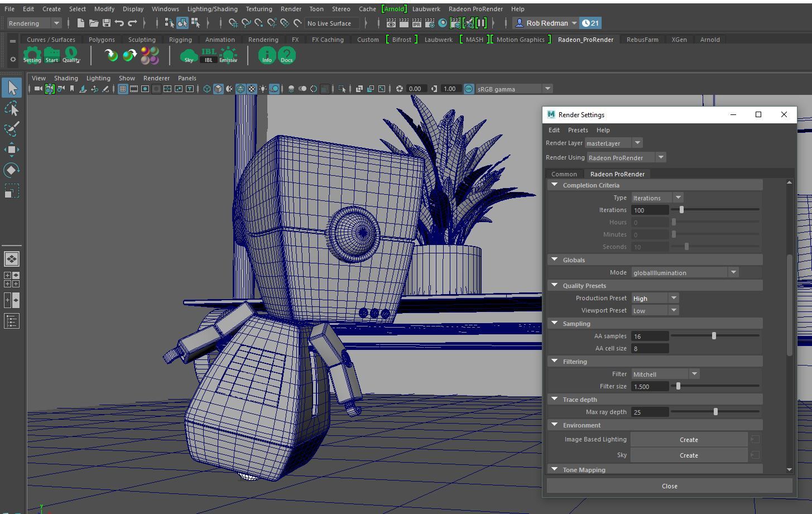Click the Start render shelf icon
The image size is (812, 514).
click(x=52, y=55)
